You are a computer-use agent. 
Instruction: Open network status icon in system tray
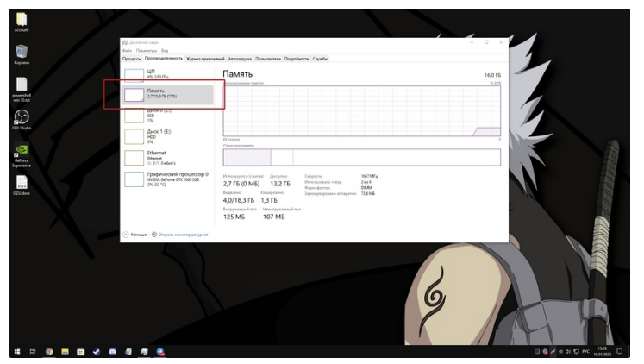click(x=576, y=352)
